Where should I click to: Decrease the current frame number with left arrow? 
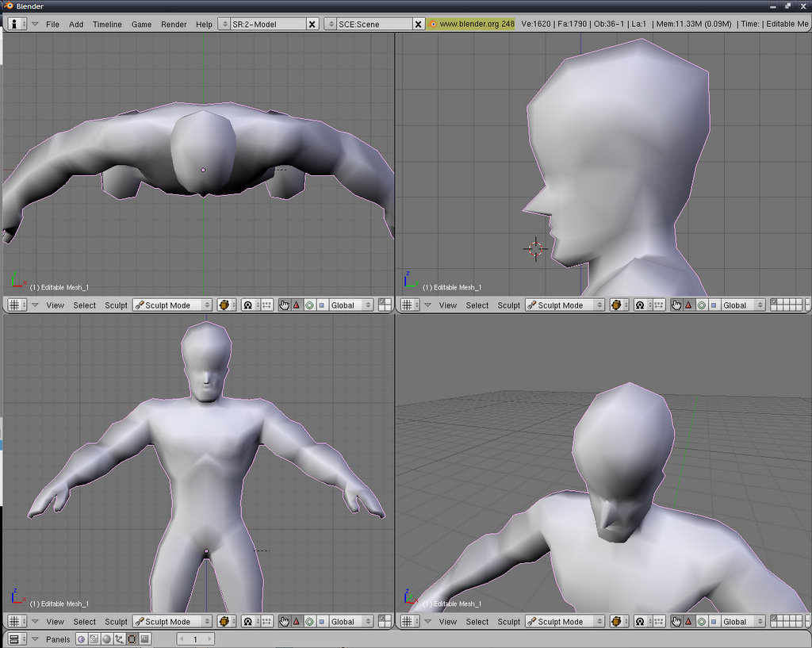(x=182, y=639)
